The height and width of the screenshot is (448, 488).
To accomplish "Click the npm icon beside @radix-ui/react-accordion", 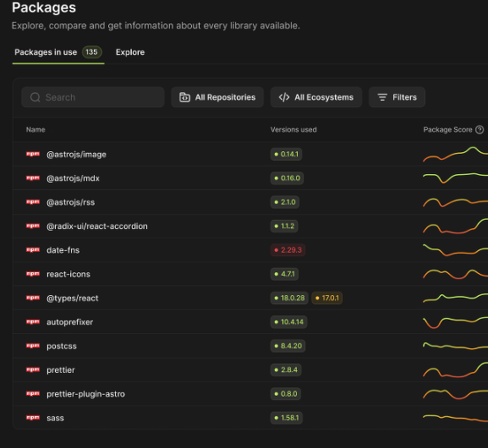I will click(33, 226).
